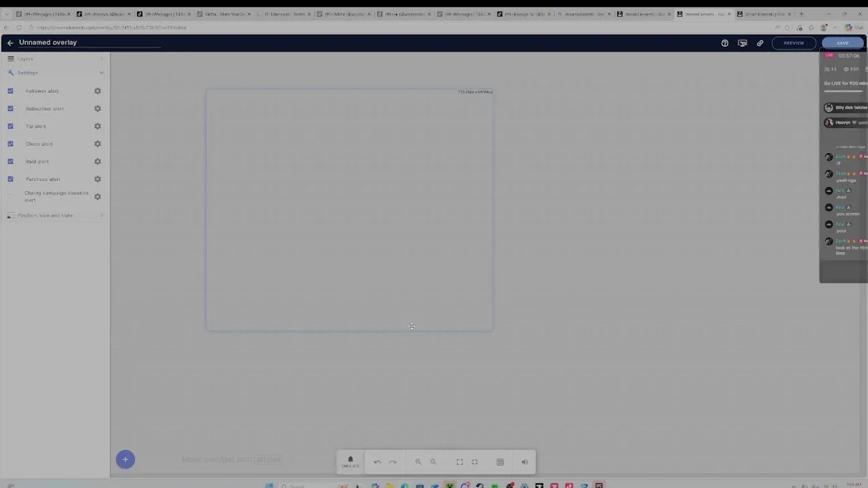This screenshot has height=488, width=868.
Task: Open Purchase alert gear settings
Action: (x=98, y=179)
